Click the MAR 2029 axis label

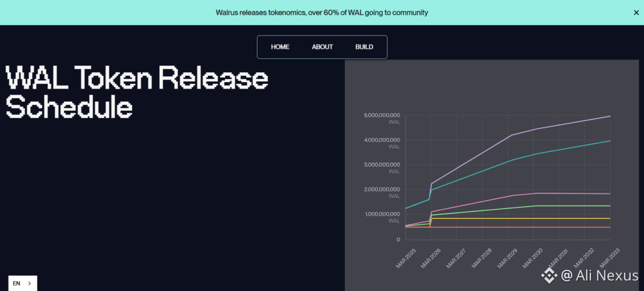click(508, 258)
